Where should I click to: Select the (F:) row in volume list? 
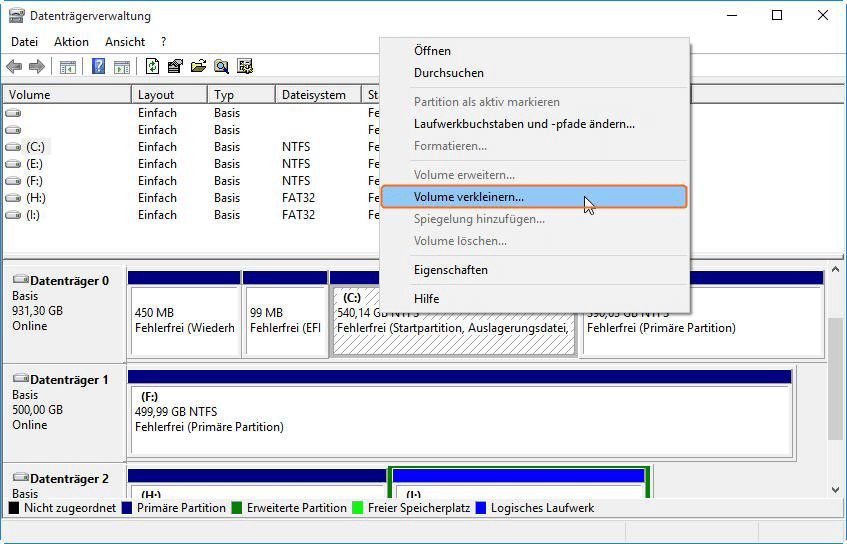[x=192, y=181]
